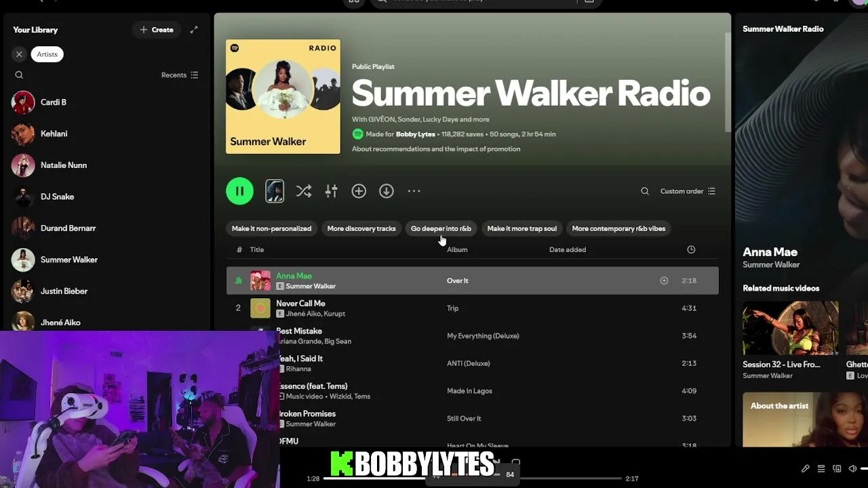868x488 pixels.
Task: Create a new playlist or folder
Action: coord(157,30)
